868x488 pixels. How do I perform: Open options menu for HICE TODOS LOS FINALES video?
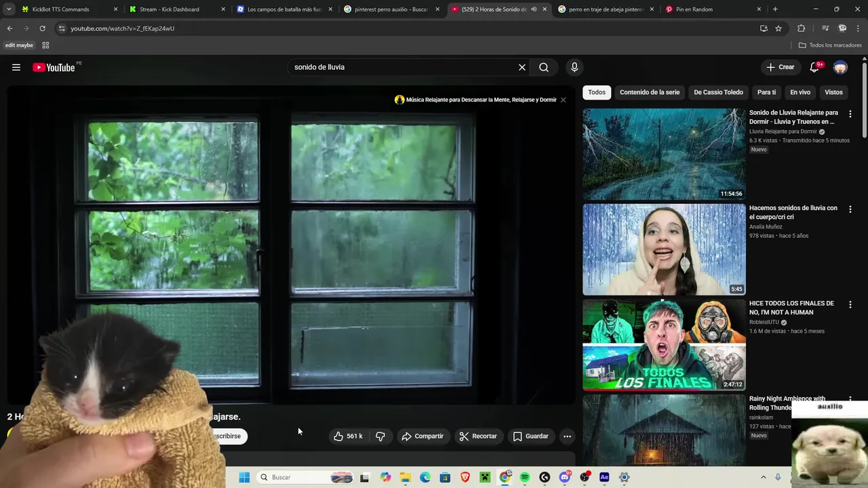point(850,305)
